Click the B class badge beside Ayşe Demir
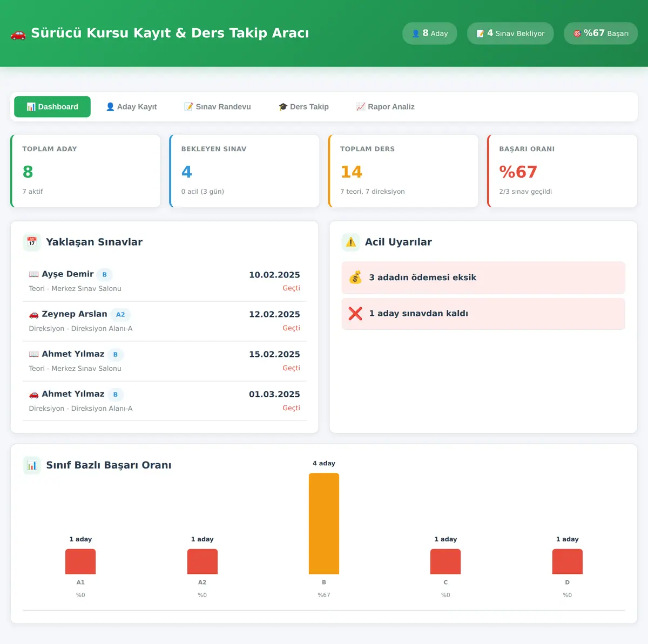 pyautogui.click(x=105, y=275)
